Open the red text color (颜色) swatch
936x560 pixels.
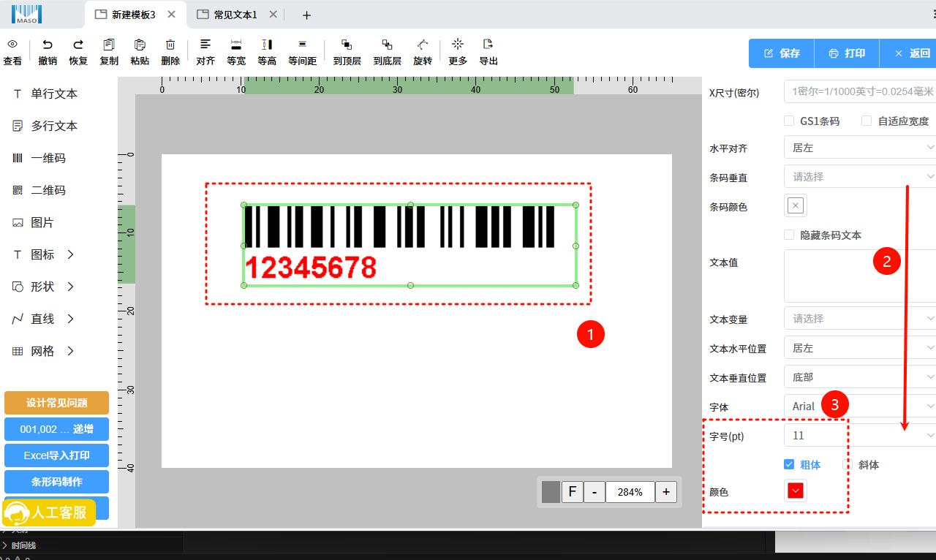pyautogui.click(x=796, y=491)
